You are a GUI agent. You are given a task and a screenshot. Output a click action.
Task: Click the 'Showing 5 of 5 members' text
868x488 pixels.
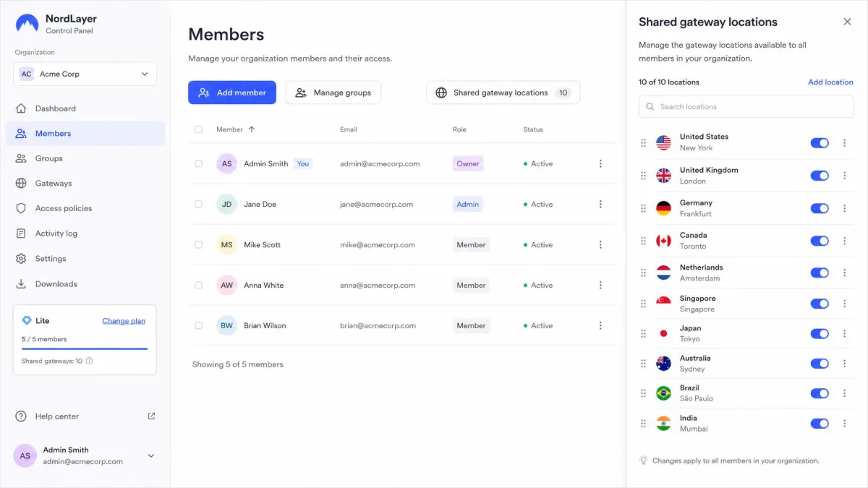tap(237, 364)
